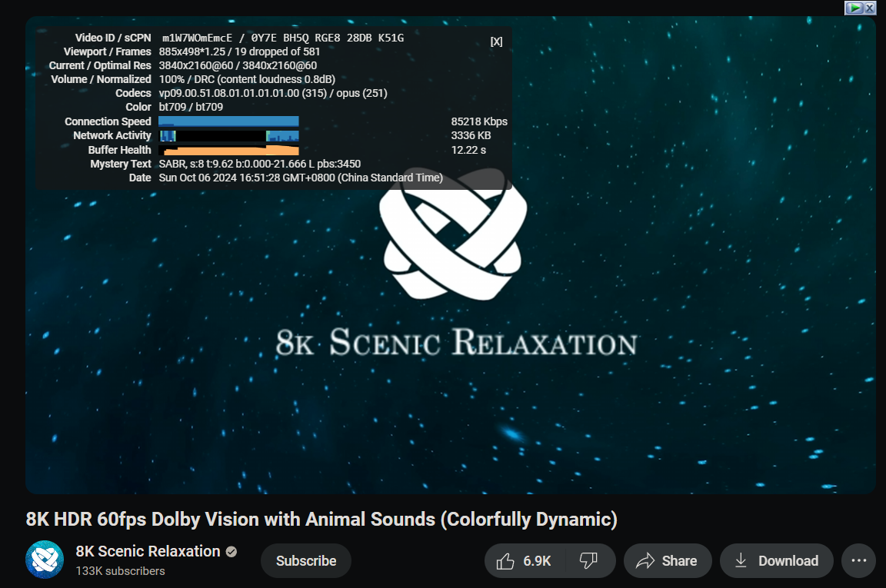Click the Volume / Normalized value

(x=247, y=79)
